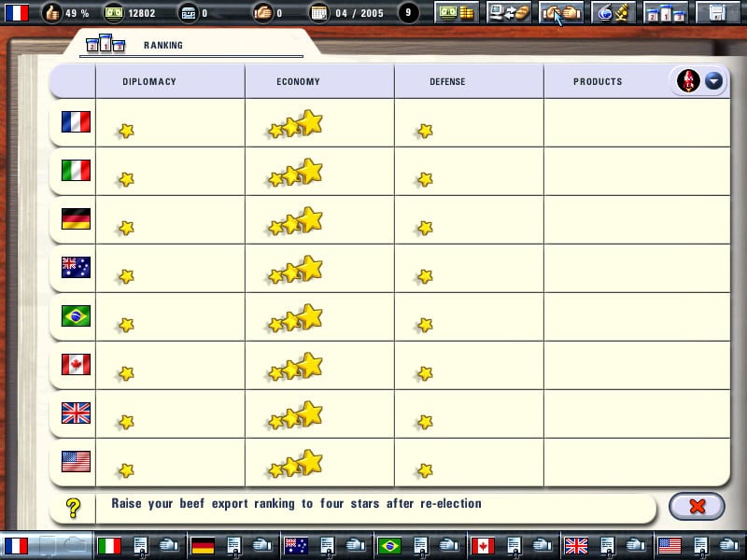
Task: Close the ranking panel with red X
Action: tap(697, 506)
